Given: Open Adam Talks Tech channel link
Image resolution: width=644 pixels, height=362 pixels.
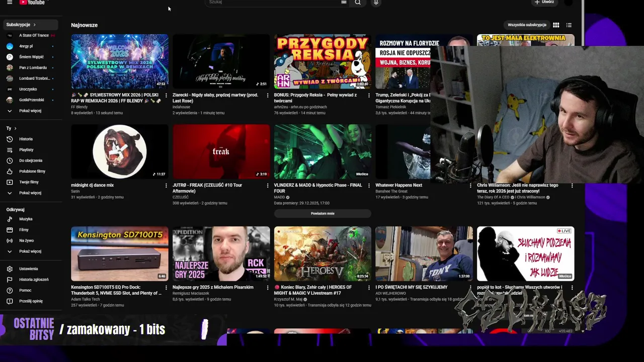Looking at the screenshot, I should point(86,299).
